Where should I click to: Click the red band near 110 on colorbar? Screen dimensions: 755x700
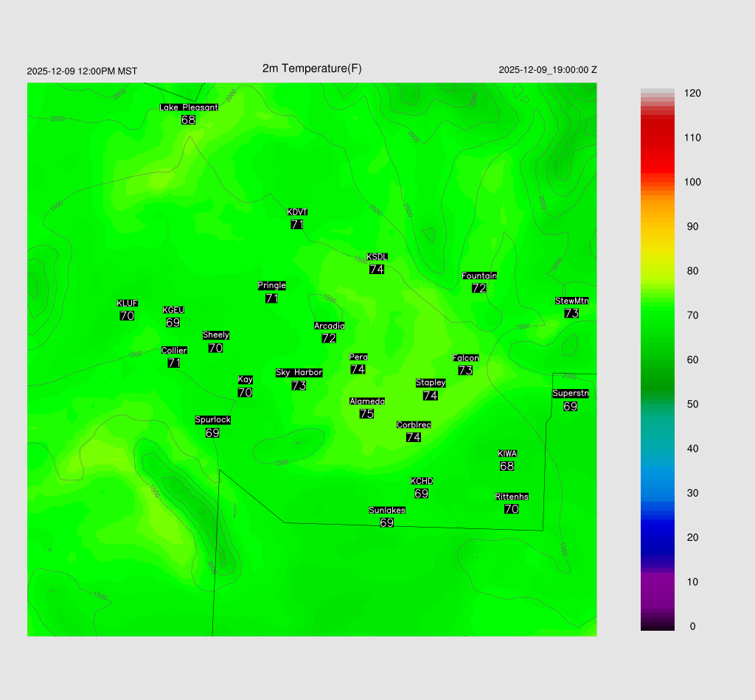pyautogui.click(x=657, y=138)
